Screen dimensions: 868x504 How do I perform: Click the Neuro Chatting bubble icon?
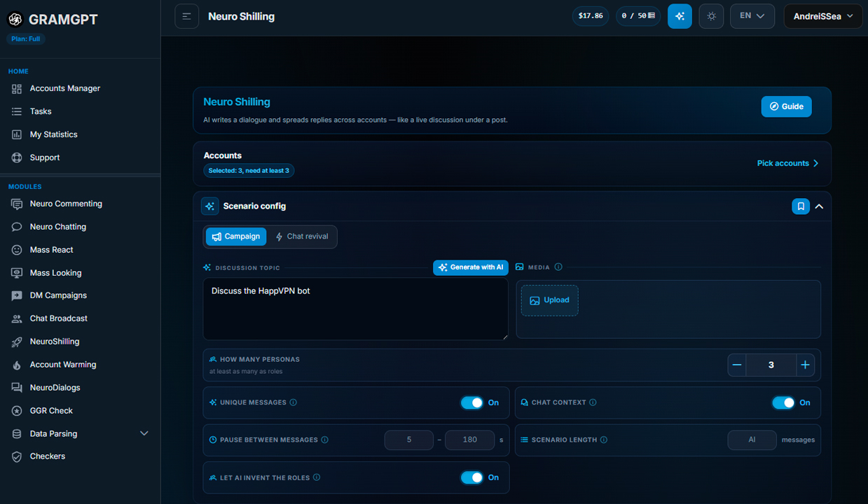pos(17,227)
